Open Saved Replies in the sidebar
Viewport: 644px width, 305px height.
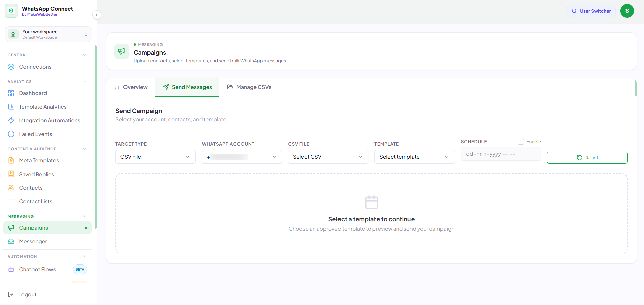[x=47, y=174]
